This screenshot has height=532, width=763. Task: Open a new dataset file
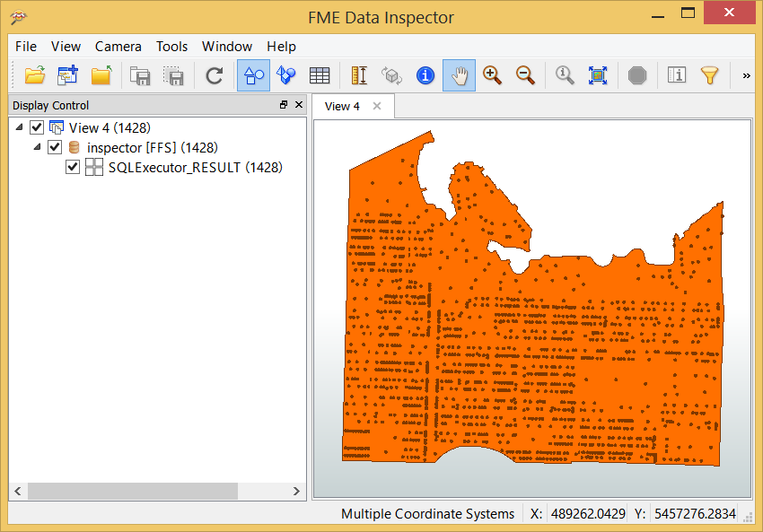[34, 75]
